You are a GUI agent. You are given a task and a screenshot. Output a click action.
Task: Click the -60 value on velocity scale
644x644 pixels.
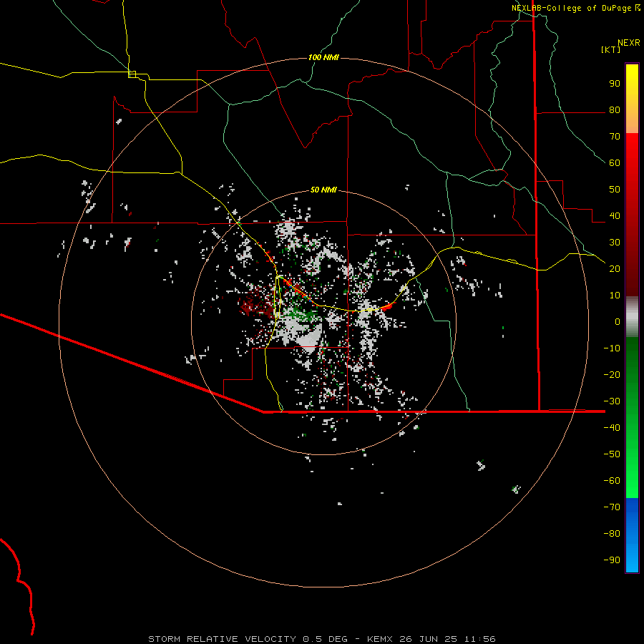(x=612, y=481)
